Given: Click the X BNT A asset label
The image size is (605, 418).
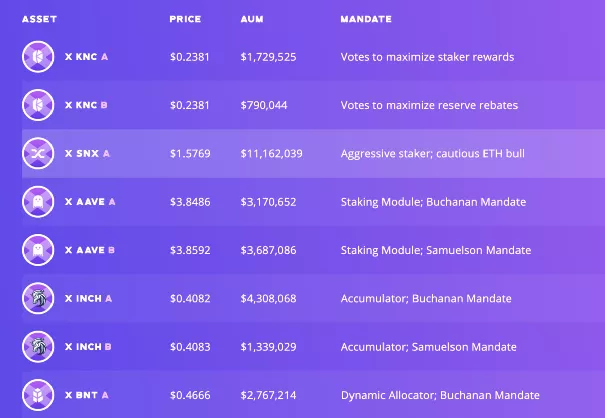Looking at the screenshot, I should [85, 395].
